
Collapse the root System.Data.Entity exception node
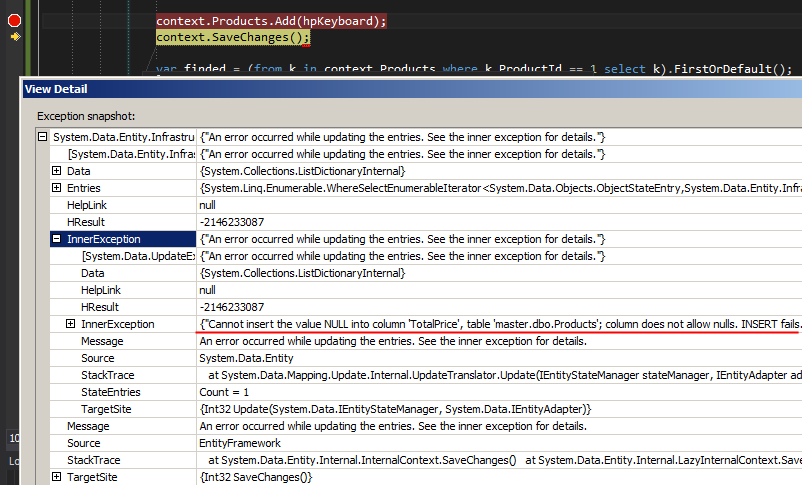pos(42,137)
